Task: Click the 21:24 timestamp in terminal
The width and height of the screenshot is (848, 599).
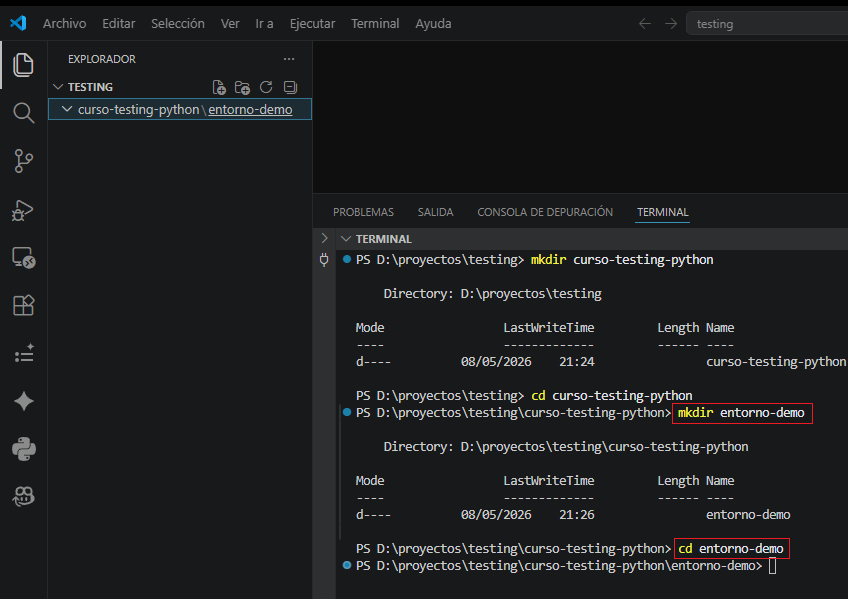Action: point(577,362)
